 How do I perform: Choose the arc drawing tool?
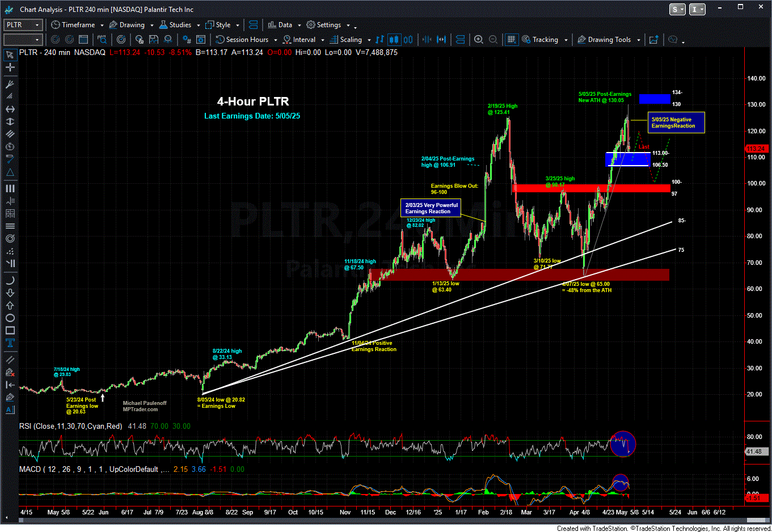tap(10, 280)
